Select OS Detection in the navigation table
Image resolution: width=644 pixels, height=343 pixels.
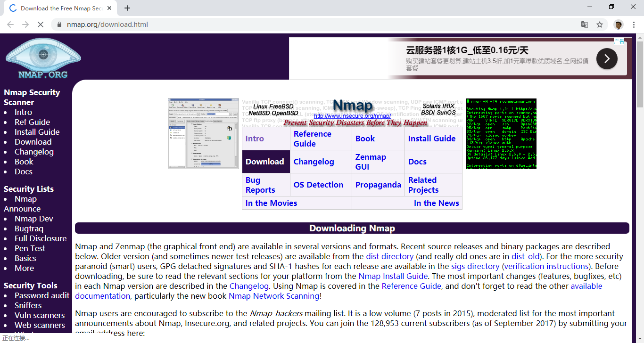click(x=318, y=185)
